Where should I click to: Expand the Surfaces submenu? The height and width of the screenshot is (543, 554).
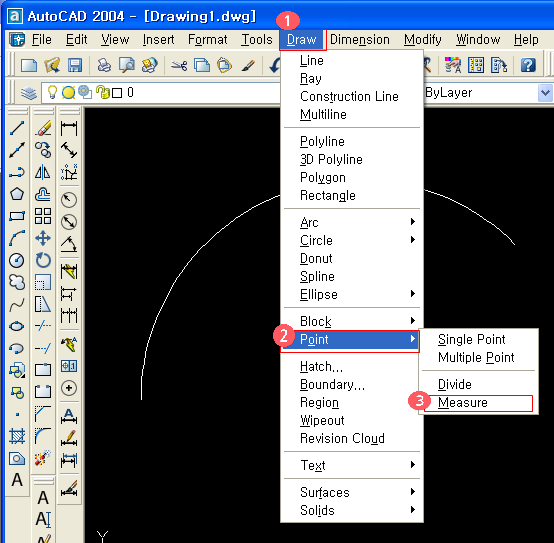352,492
